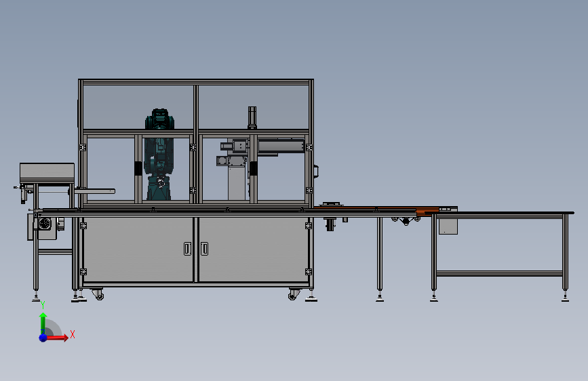Select the right caster wheel under the cabinet
Image resolution: width=588 pixels, height=381 pixels.
(x=294, y=295)
